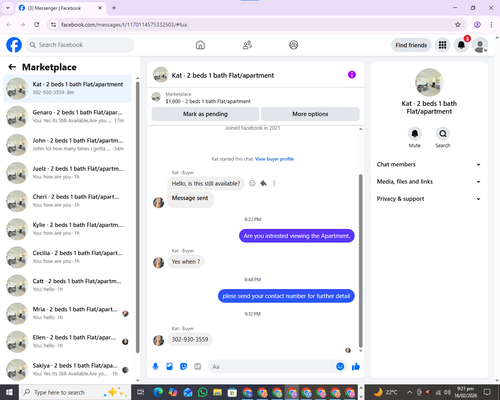
Task: Select the Messenger | Facebook tab
Action: 61,8
